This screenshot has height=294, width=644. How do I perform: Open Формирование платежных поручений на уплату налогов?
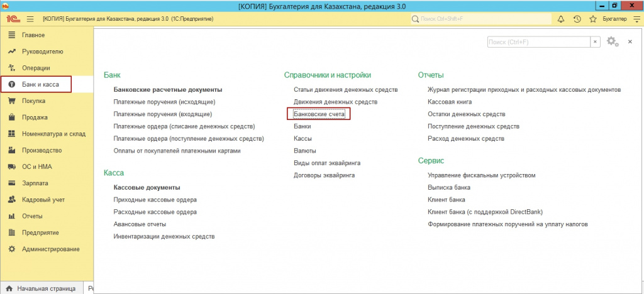[x=508, y=225]
